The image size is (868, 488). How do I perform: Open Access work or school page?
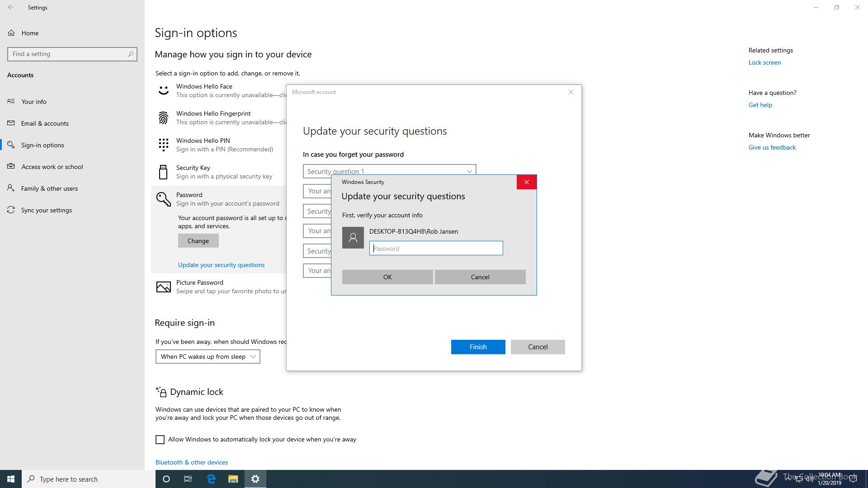pyautogui.click(x=52, y=167)
